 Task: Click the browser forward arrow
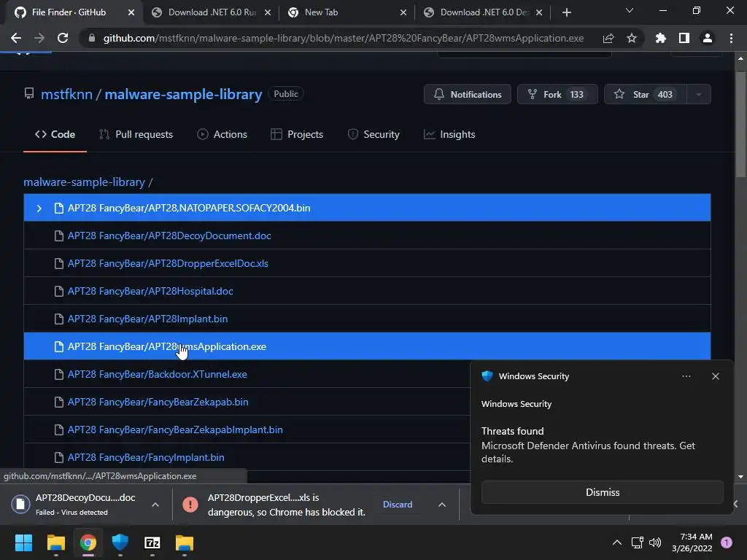[x=39, y=38]
